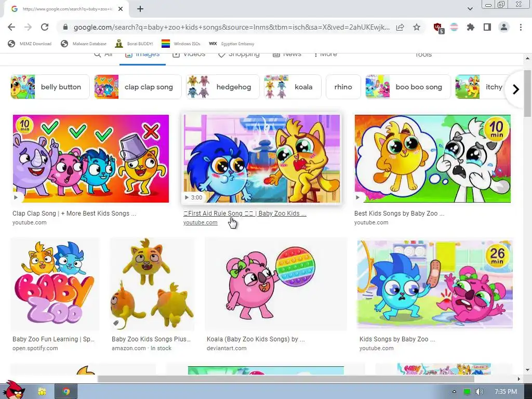Open First Aid Rule Song thumbnail
This screenshot has width=532, height=399.
coord(262,158)
